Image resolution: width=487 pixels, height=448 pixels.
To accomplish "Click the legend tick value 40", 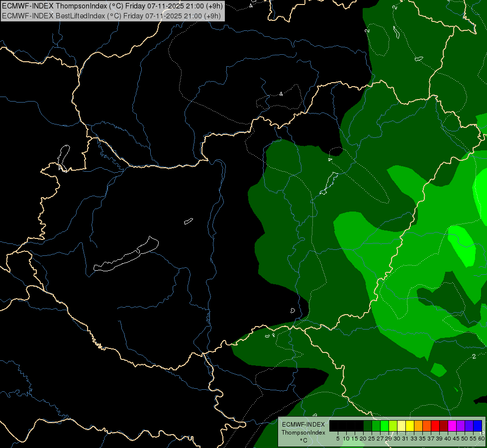I will [448, 439].
